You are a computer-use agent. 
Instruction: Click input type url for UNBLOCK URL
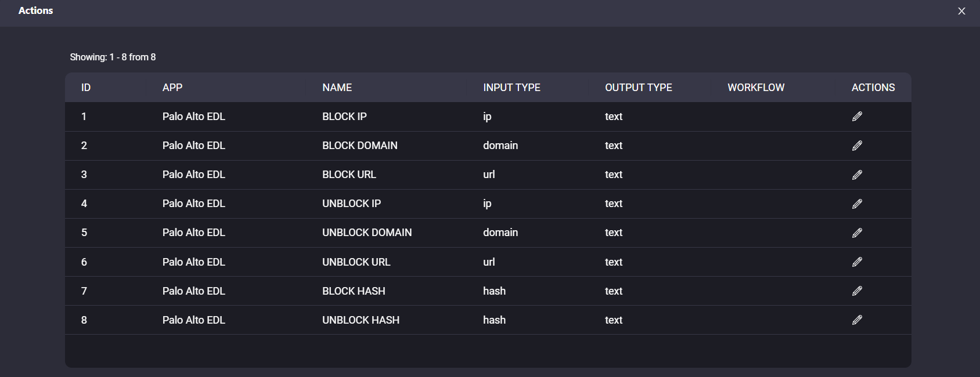point(489,262)
